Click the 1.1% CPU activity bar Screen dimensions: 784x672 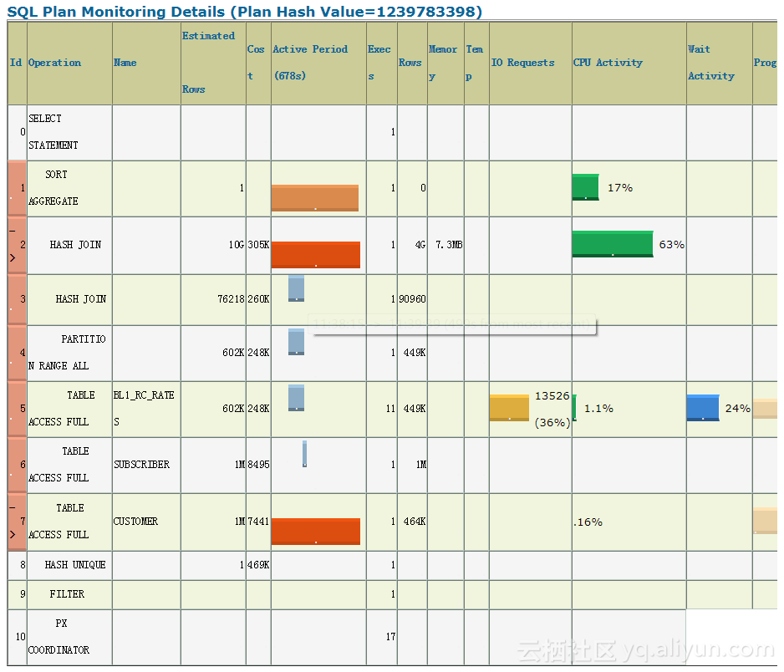tap(574, 408)
